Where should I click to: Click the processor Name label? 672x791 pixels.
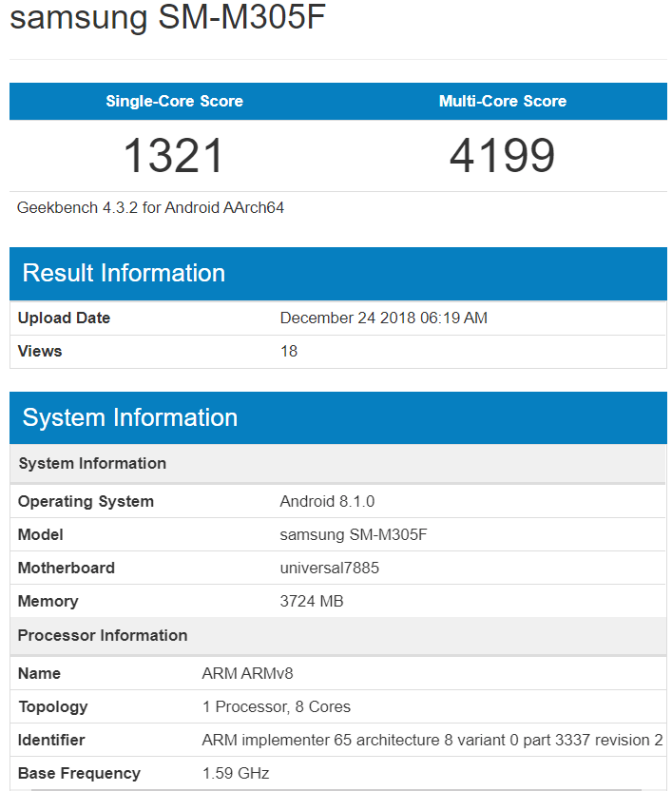point(39,673)
